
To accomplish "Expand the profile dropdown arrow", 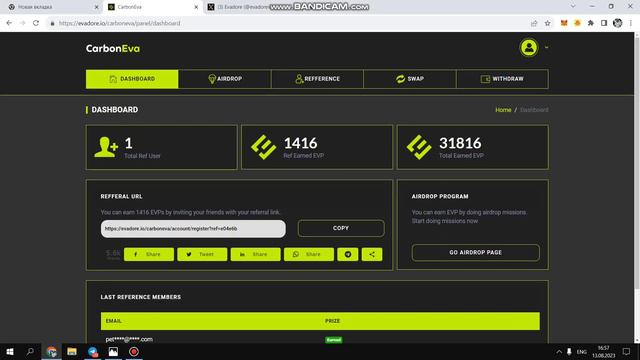I will (x=546, y=48).
